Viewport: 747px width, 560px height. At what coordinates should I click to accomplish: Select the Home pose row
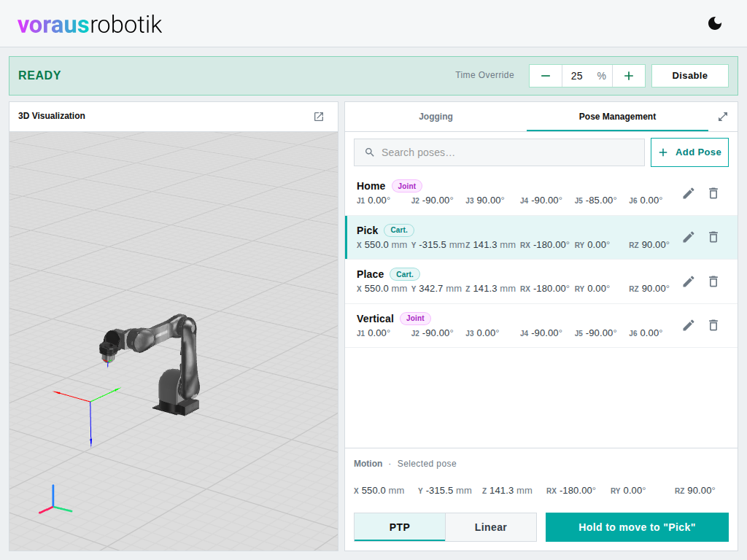(541, 193)
